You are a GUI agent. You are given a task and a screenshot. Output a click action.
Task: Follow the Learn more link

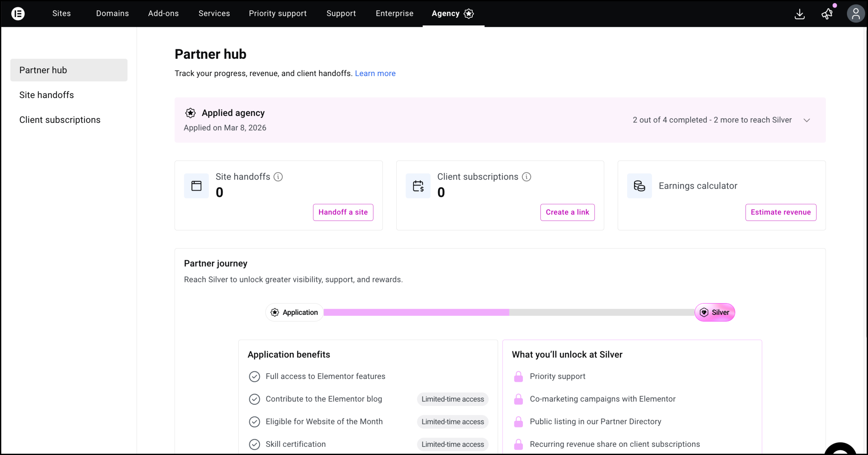[x=375, y=73]
